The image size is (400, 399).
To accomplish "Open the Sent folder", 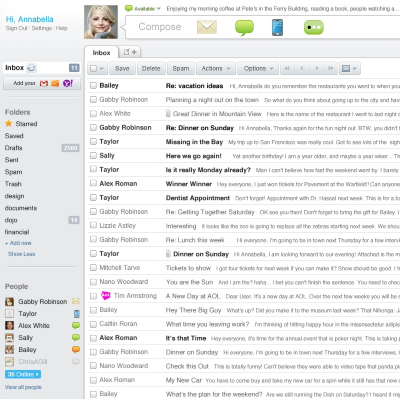I will coord(12,160).
